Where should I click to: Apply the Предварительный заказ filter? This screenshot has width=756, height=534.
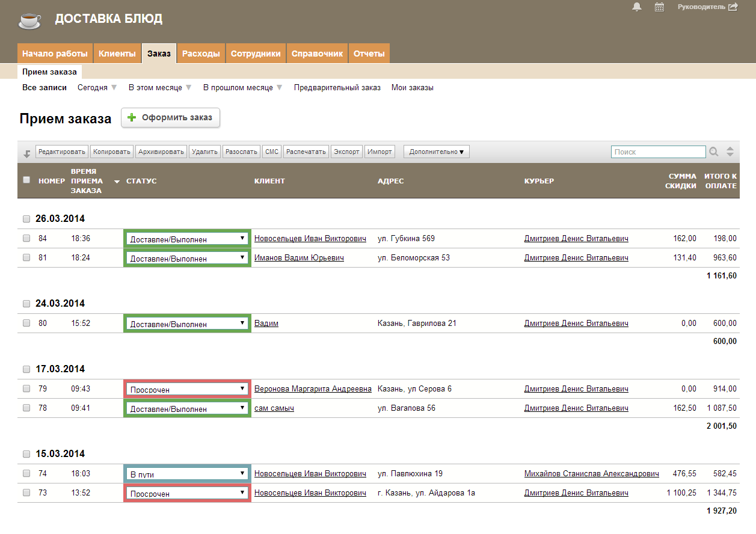coord(337,88)
